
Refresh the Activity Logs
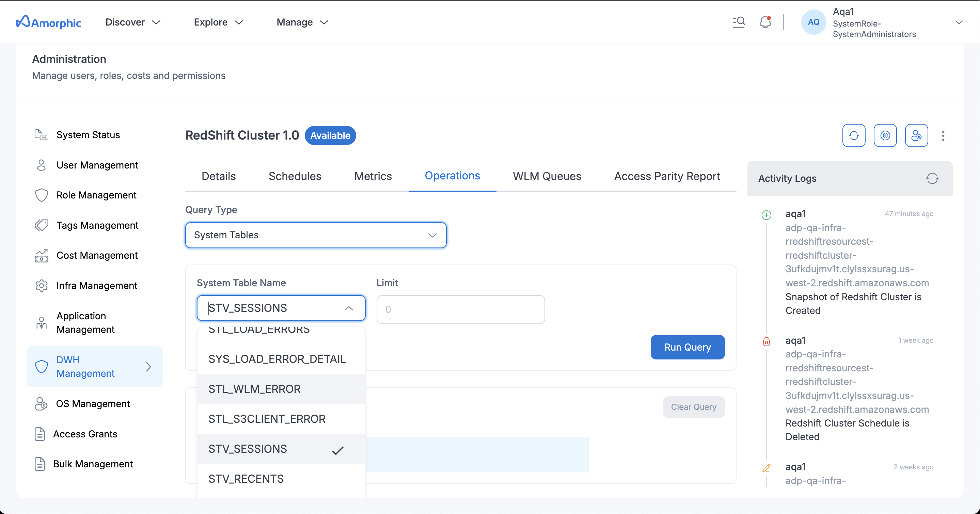932,178
